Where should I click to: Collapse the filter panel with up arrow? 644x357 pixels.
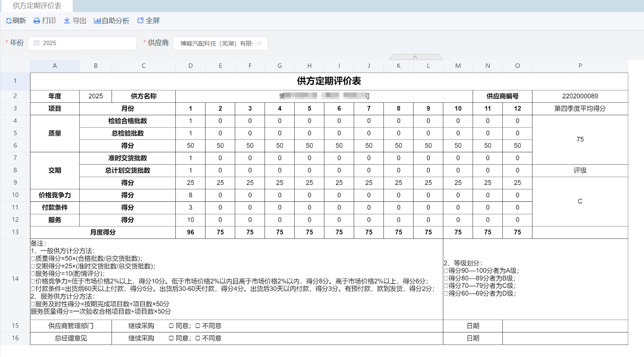[415, 57]
